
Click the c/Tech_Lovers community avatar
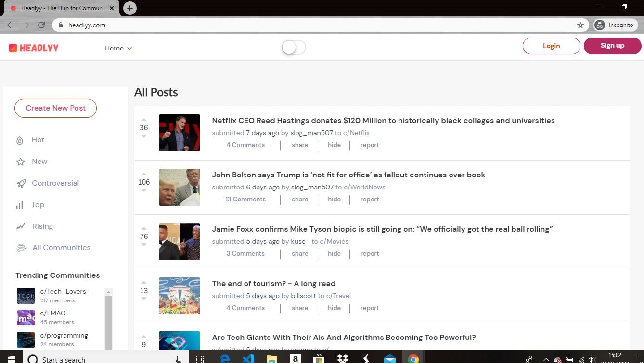26,296
